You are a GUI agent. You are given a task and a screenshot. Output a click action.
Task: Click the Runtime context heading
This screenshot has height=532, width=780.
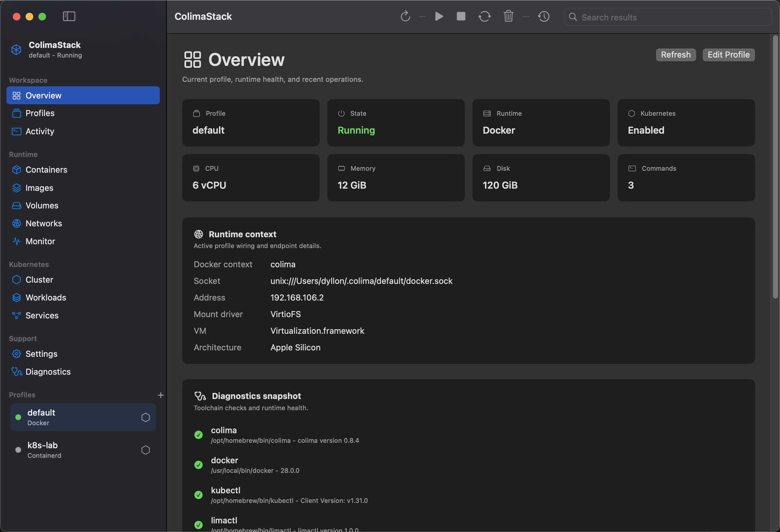(242, 234)
